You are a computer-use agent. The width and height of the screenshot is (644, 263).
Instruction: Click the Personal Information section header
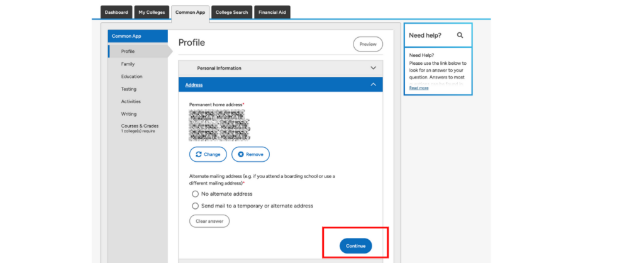tap(280, 68)
